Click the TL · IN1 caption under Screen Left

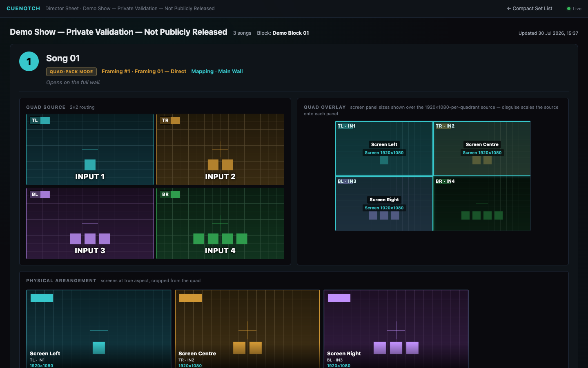point(37,360)
